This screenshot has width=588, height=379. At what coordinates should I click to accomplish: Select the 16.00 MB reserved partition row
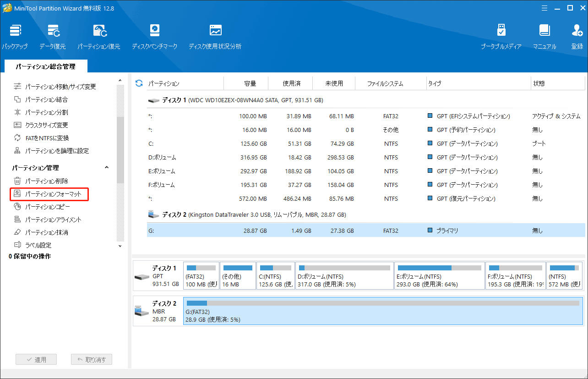point(366,130)
